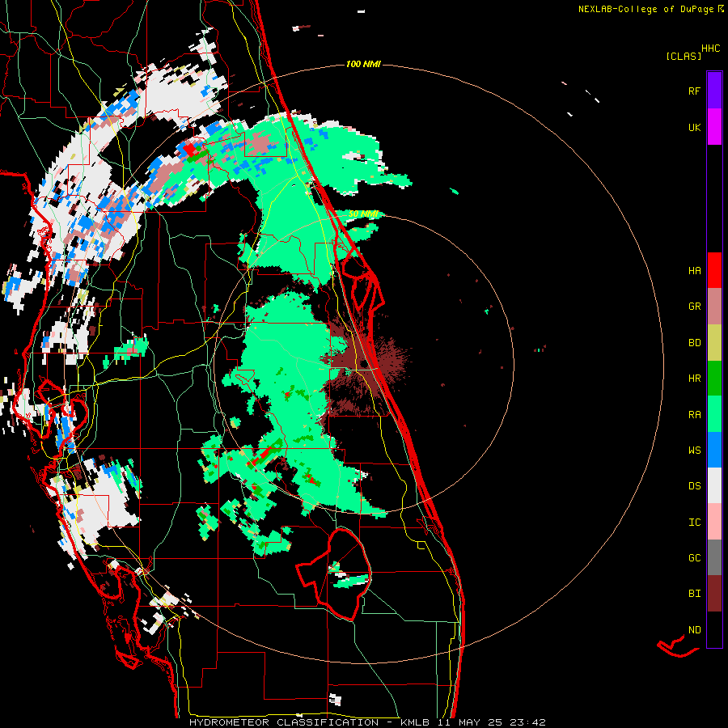The width and height of the screenshot is (728, 728).
Task: Click the HA legend label
Action: click(694, 270)
